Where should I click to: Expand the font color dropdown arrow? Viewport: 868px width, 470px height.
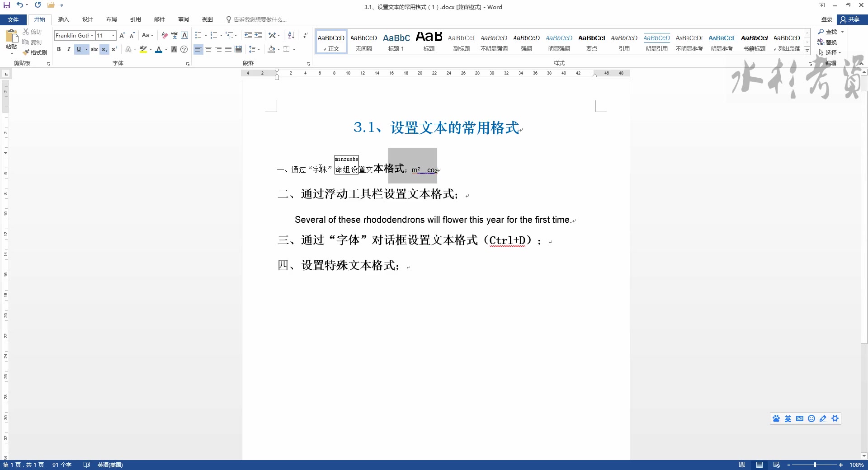click(x=165, y=50)
